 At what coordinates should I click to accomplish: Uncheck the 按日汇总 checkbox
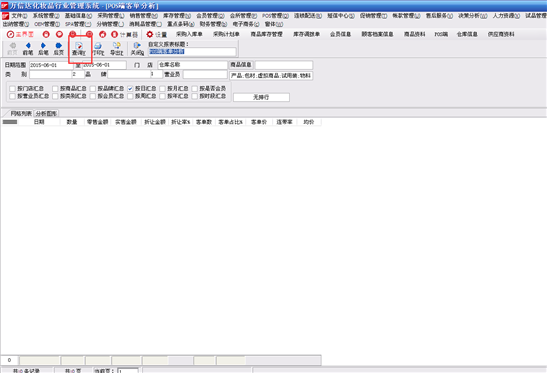click(x=130, y=89)
